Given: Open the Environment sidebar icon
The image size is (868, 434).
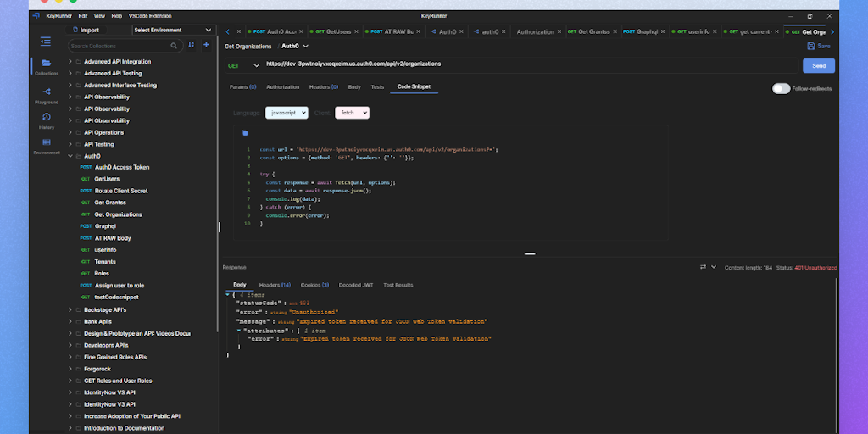Looking at the screenshot, I should (x=46, y=142).
